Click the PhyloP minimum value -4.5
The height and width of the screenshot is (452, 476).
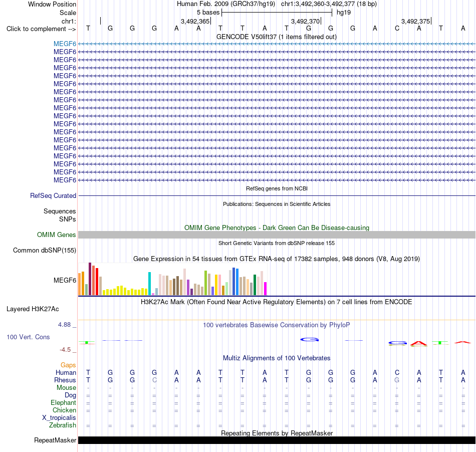point(65,350)
